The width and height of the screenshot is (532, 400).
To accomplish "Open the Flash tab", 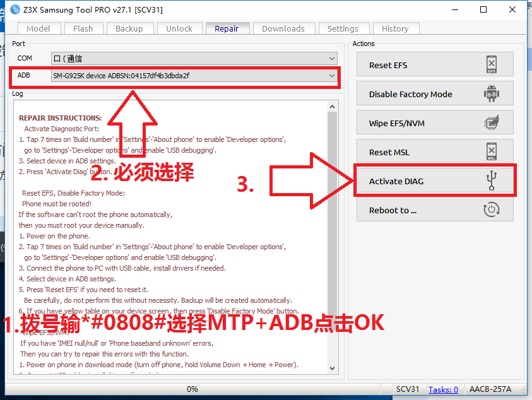I will [x=83, y=28].
